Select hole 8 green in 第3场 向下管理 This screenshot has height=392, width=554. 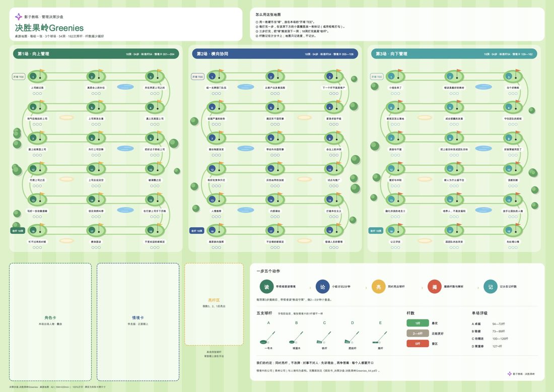pyautogui.click(x=454, y=138)
